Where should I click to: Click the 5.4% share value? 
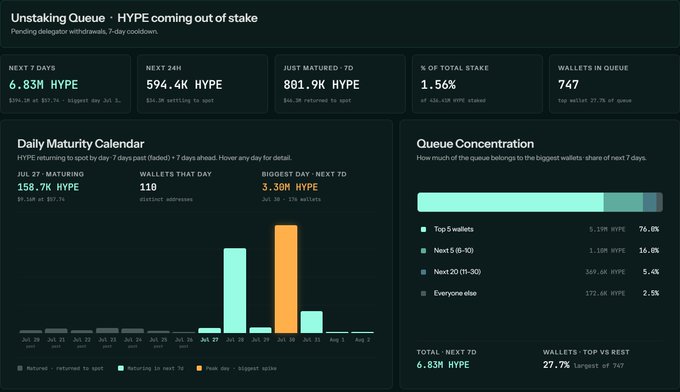651,271
